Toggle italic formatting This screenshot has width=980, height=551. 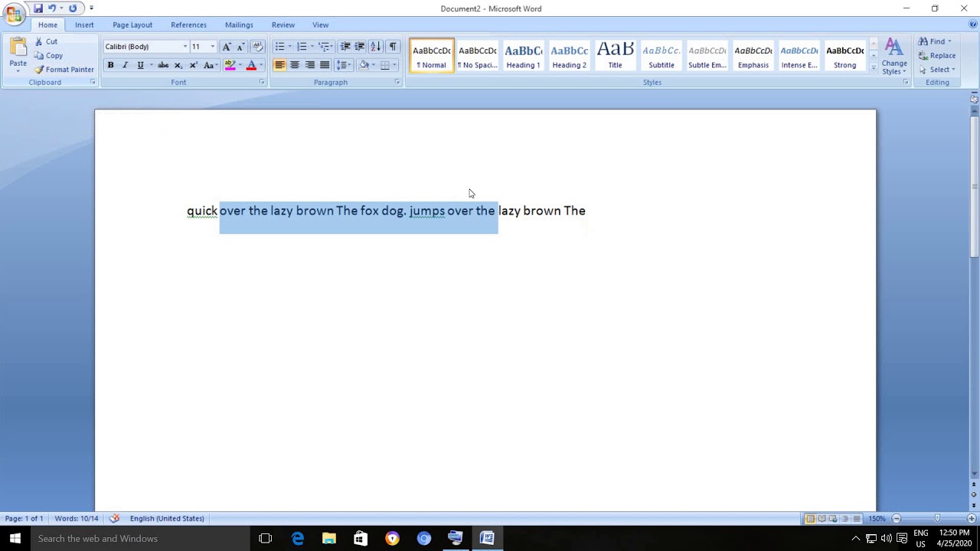[125, 65]
